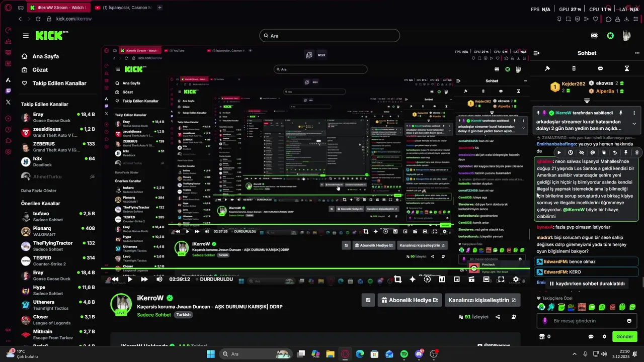Toggle play on the stream player
644x362 pixels.
[x=130, y=279]
